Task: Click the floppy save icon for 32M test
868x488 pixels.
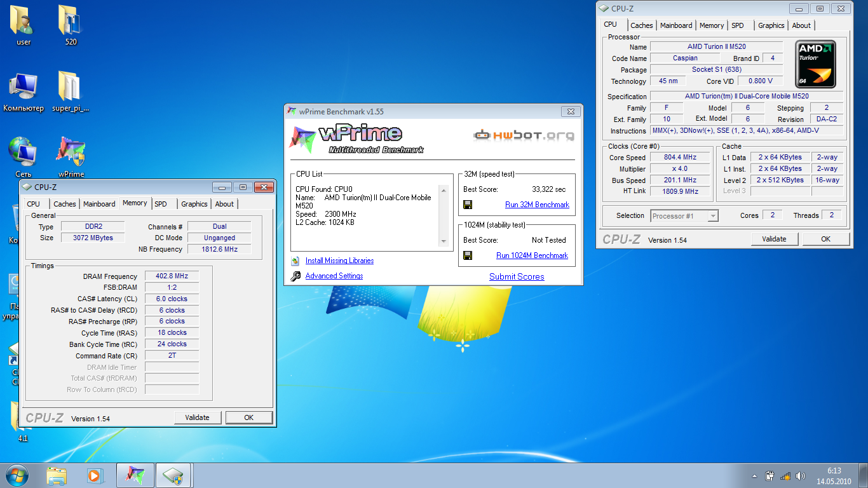Action: point(468,205)
